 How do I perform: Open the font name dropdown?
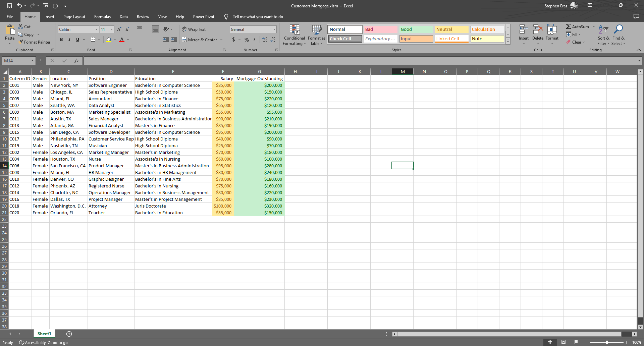pos(97,30)
